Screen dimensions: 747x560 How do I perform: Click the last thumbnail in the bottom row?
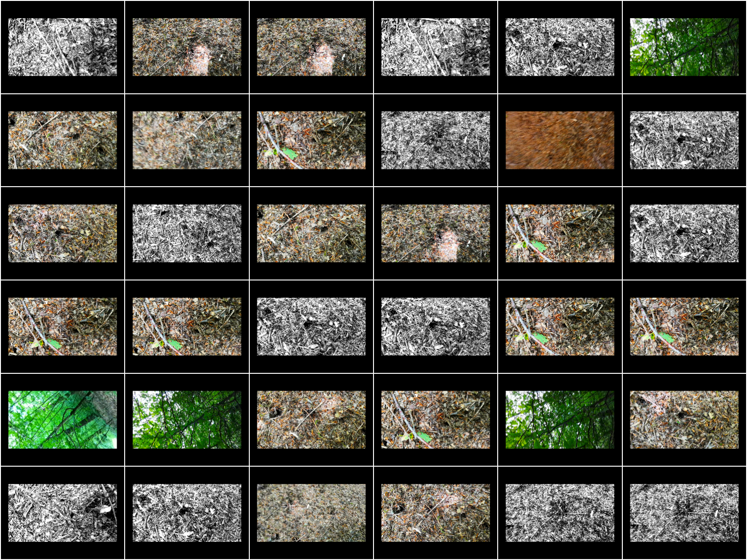tap(684, 513)
